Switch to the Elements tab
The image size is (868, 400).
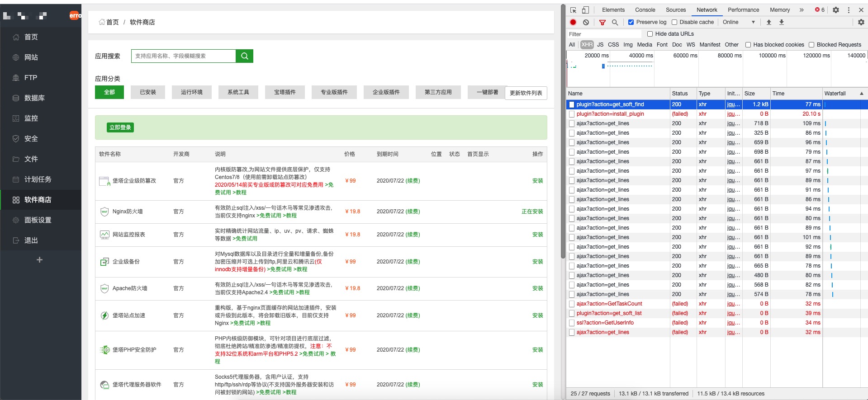[613, 10]
